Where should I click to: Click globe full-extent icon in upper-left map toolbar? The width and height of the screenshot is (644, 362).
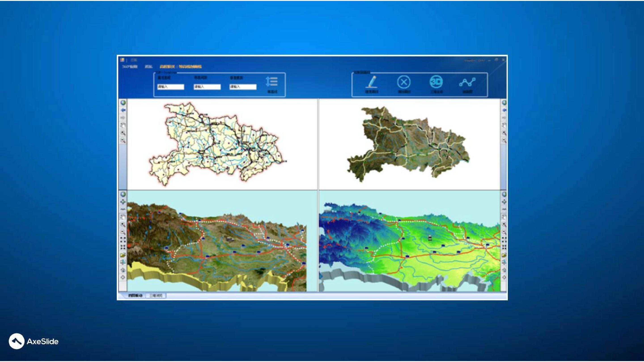pos(123,102)
